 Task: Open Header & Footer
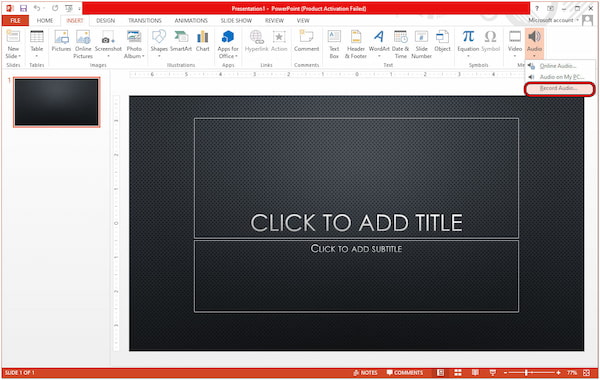[356, 44]
